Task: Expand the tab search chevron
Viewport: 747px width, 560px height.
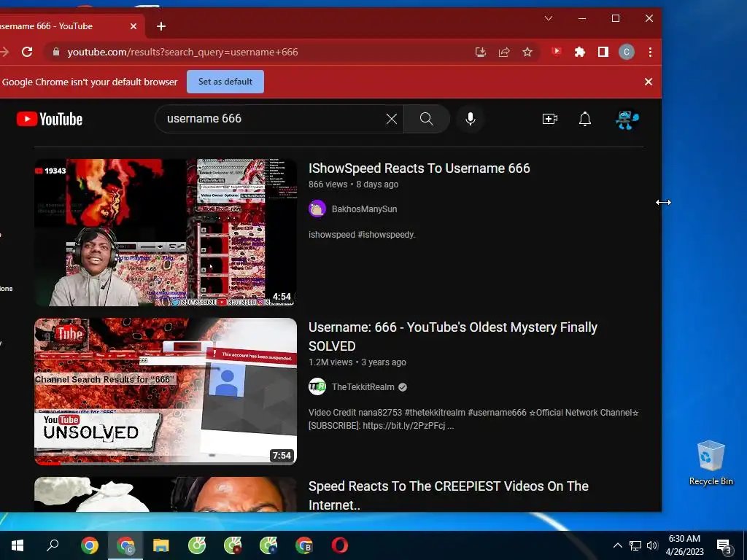Action: tap(549, 18)
